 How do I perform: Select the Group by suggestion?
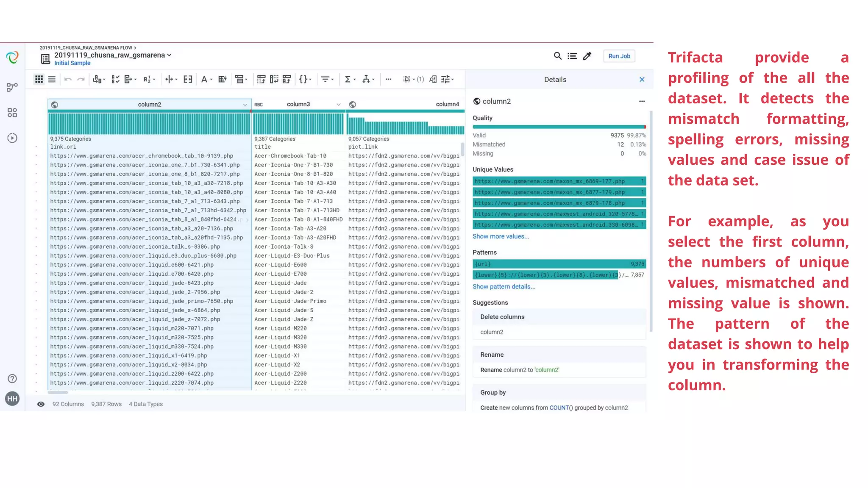559,398
